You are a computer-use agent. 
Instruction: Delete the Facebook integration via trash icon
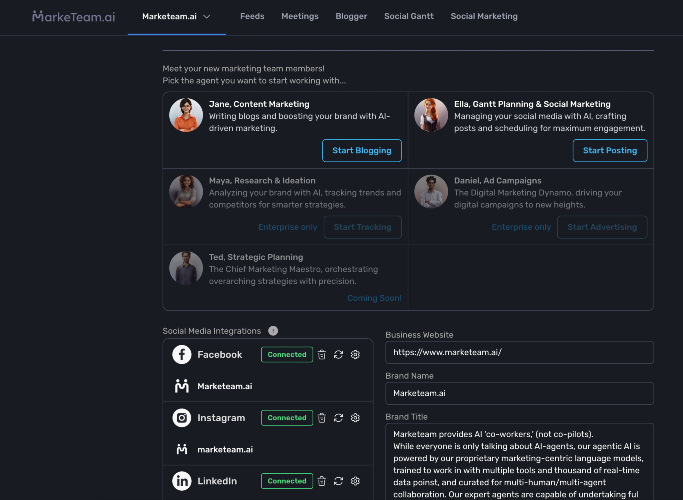(x=321, y=355)
